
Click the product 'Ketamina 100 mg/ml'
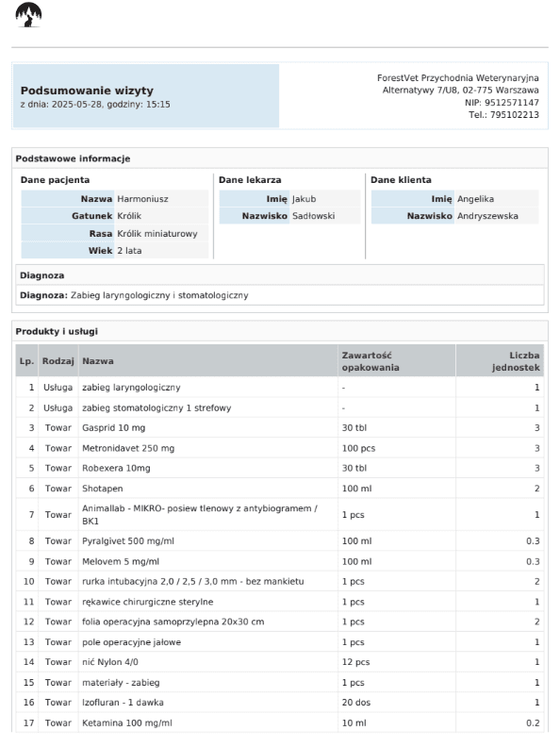click(126, 723)
